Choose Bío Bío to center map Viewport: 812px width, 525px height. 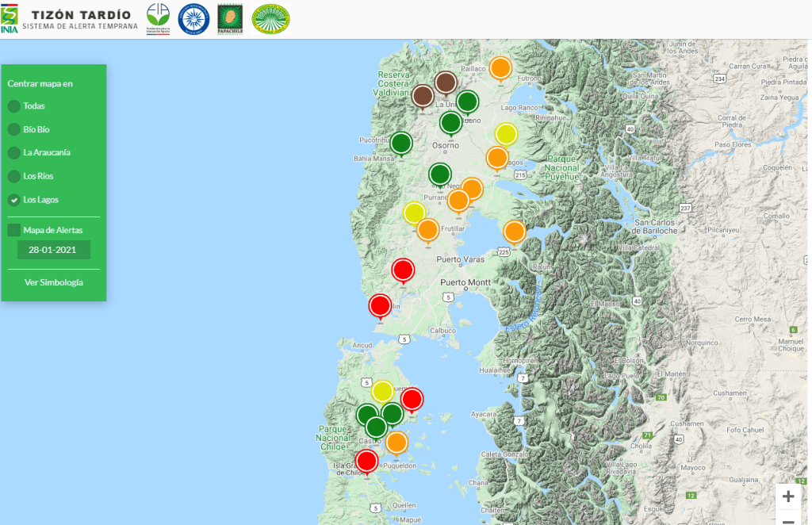(x=14, y=129)
